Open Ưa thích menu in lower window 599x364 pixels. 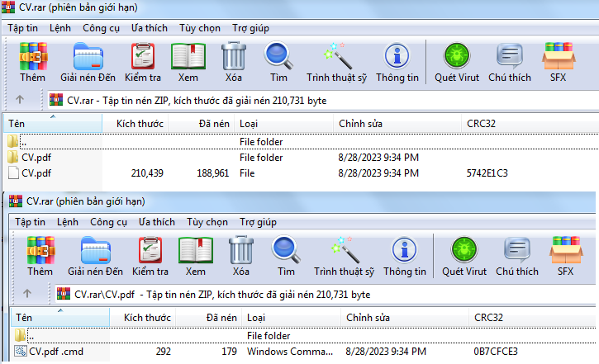point(157,222)
